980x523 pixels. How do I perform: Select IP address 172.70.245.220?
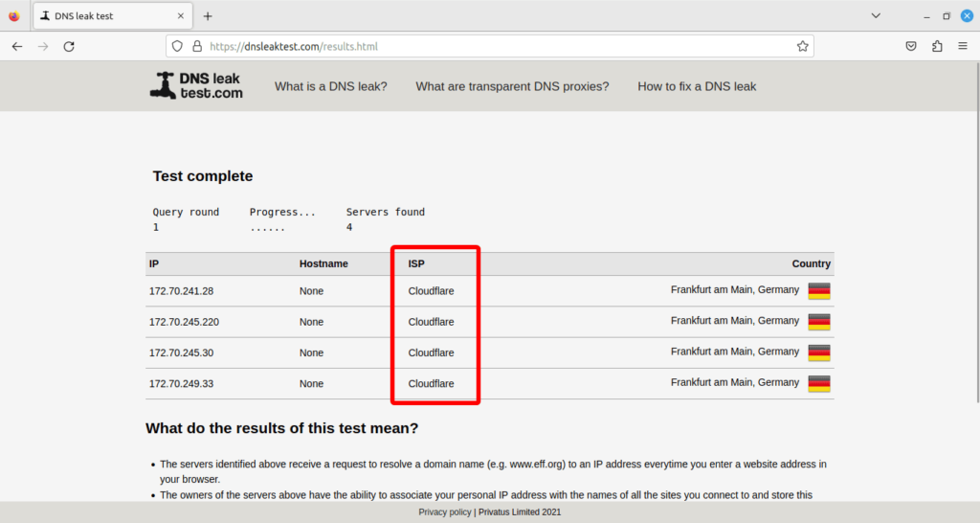click(184, 322)
